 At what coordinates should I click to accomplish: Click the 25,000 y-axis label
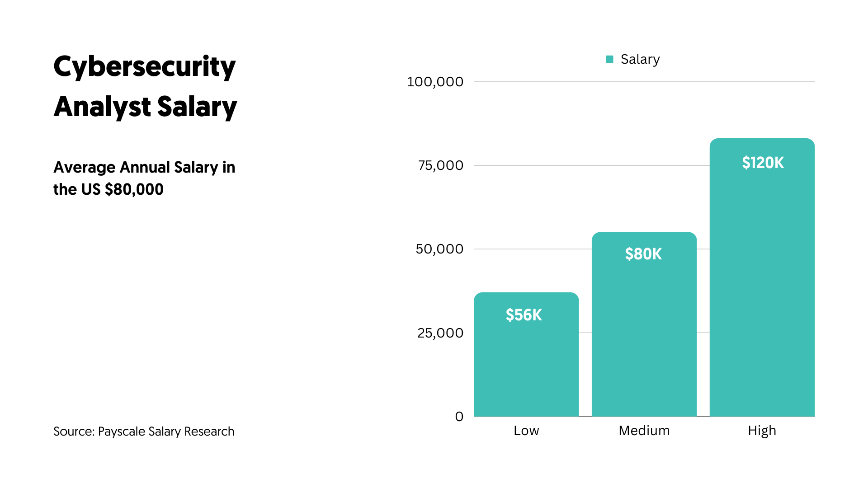coord(440,333)
